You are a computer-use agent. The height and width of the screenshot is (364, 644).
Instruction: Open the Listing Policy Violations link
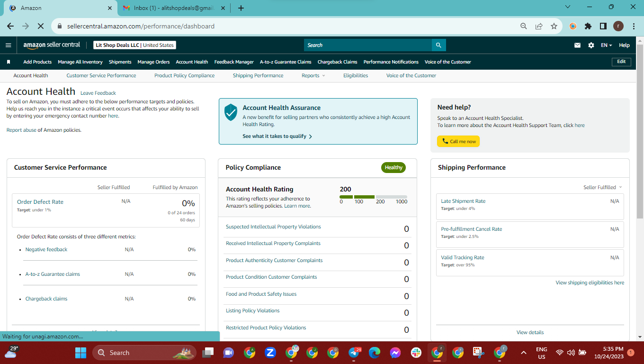(x=252, y=310)
